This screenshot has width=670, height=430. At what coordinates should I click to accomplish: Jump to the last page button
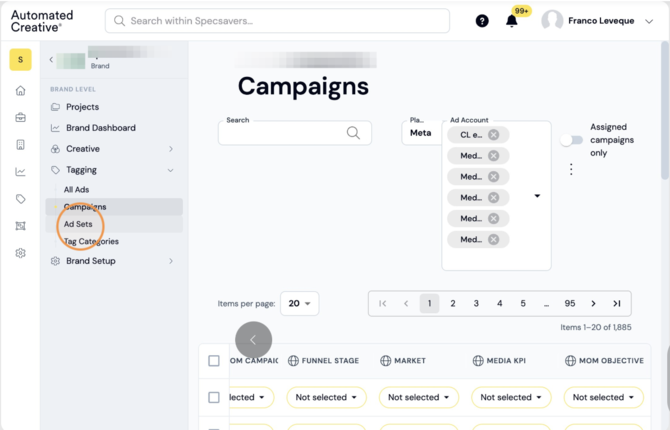(617, 303)
